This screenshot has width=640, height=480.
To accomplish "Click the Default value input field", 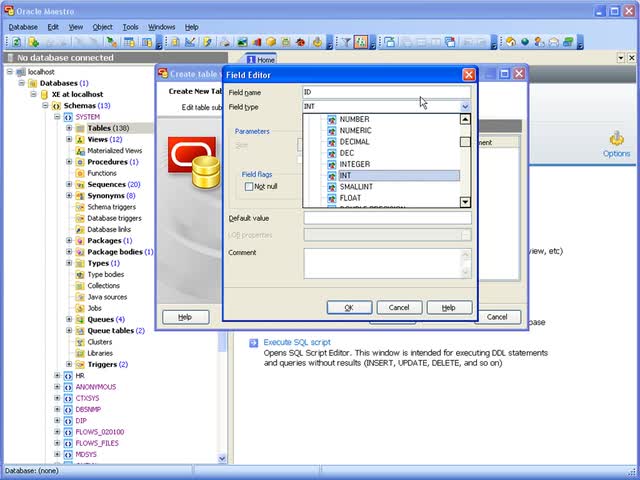I will [x=387, y=218].
